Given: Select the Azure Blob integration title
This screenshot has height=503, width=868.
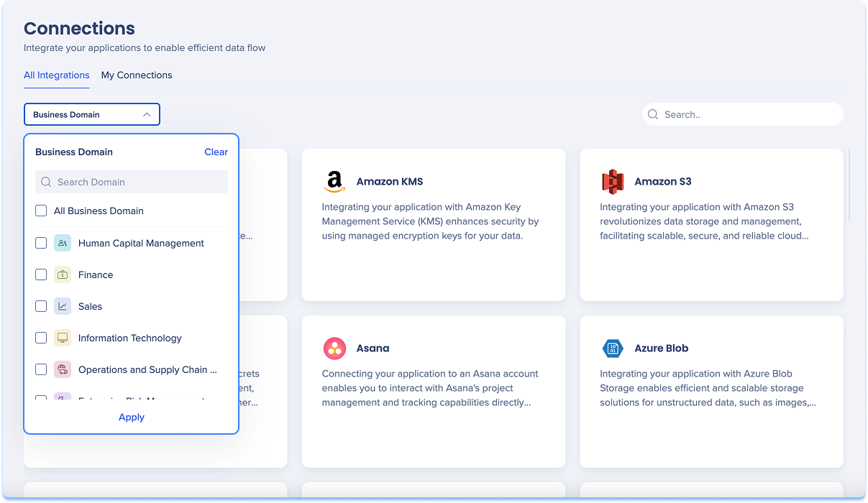Looking at the screenshot, I should (662, 349).
